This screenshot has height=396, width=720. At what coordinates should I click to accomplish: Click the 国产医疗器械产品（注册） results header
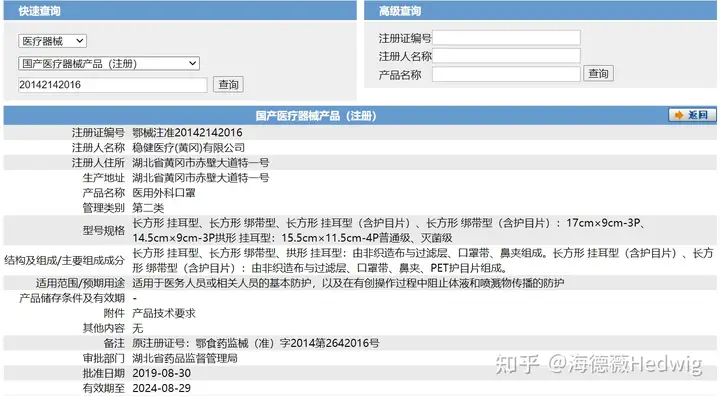click(316, 116)
